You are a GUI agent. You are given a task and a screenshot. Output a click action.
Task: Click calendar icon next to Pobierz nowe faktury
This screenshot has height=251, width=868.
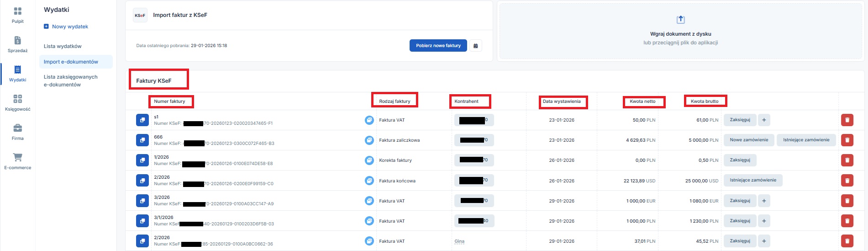(475, 46)
